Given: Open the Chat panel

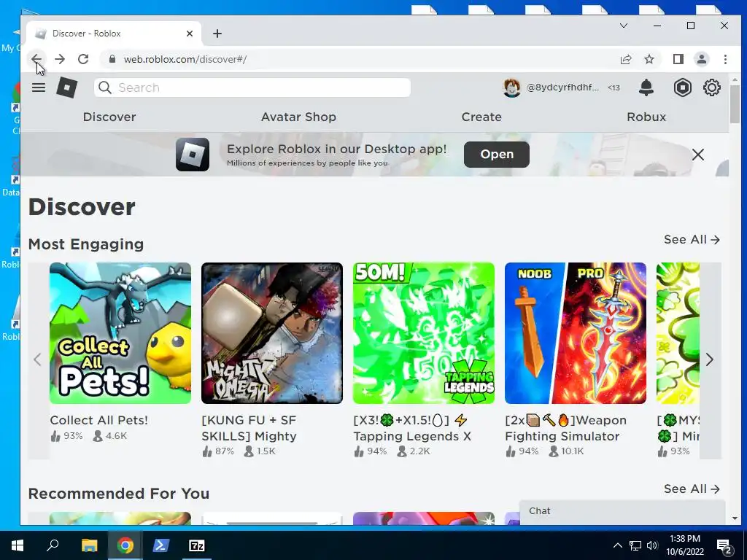Looking at the screenshot, I should pyautogui.click(x=622, y=511).
